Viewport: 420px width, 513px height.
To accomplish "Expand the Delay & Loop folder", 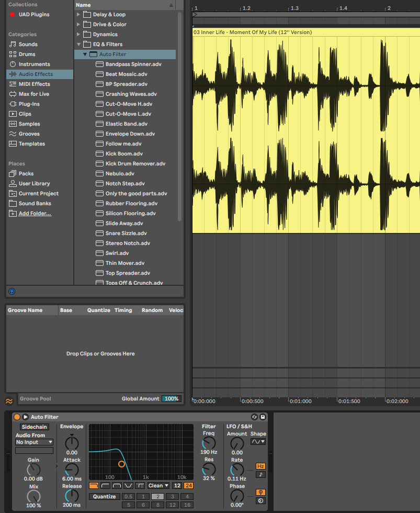I will [78, 15].
